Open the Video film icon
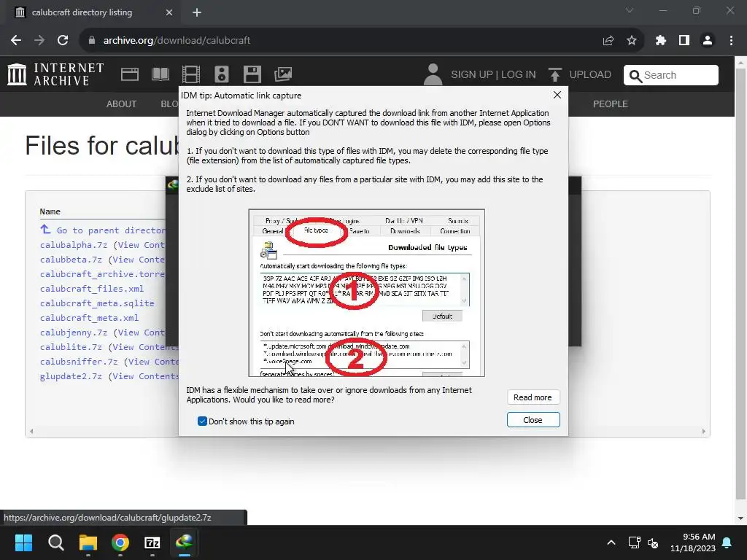The image size is (747, 560). pyautogui.click(x=191, y=74)
